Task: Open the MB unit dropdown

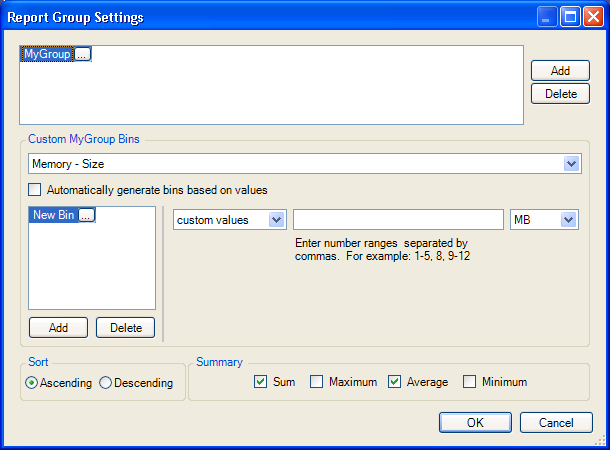Action: tap(569, 219)
